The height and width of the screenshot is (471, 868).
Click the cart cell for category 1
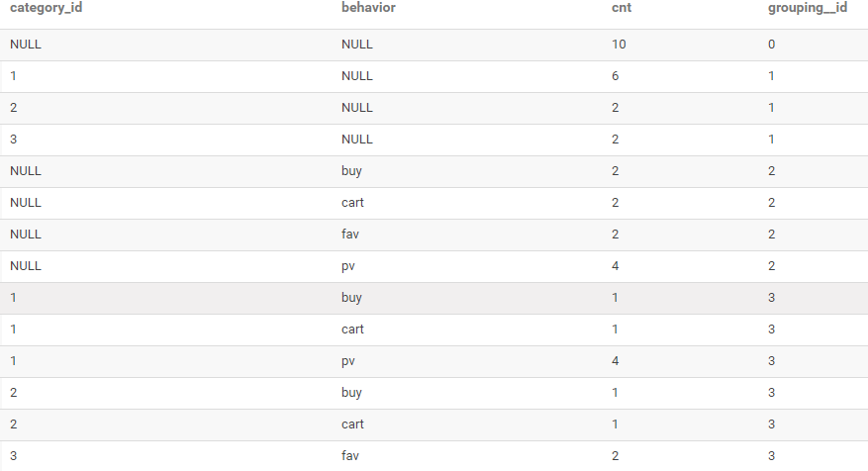point(351,330)
